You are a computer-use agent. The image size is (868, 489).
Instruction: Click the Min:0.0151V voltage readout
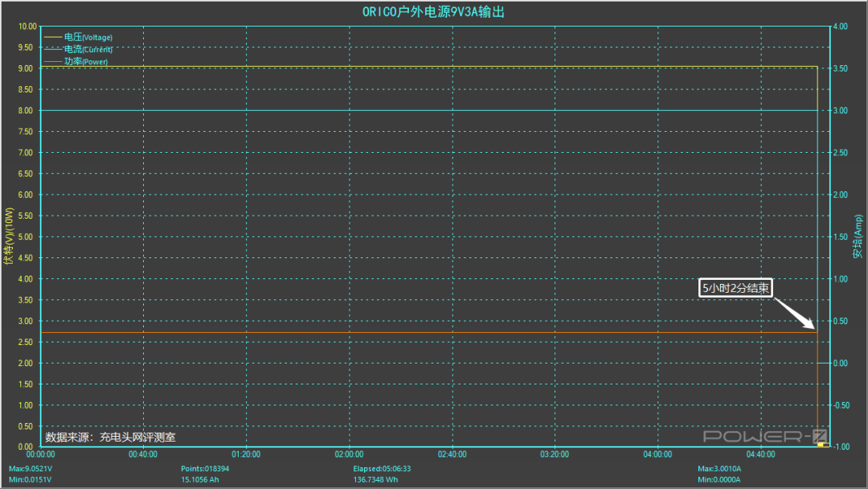(30, 479)
